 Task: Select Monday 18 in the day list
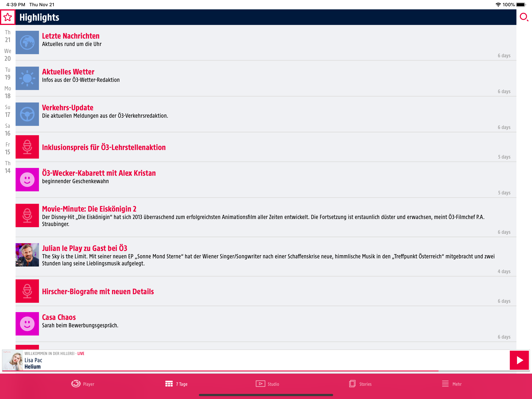pos(8,92)
